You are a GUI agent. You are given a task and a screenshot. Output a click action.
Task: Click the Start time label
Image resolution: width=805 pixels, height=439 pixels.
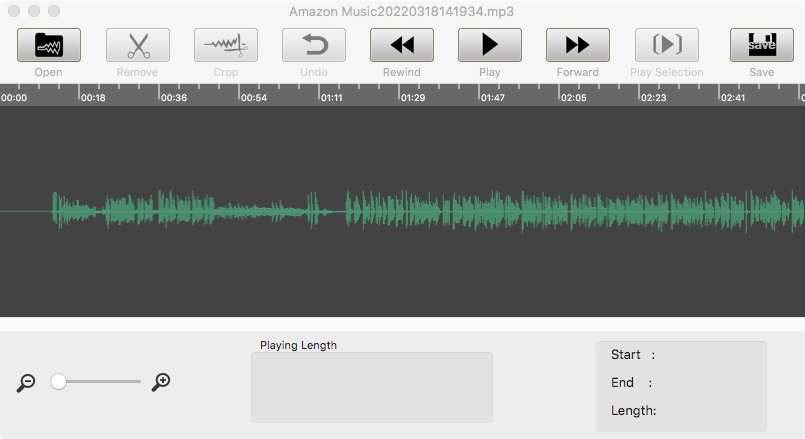pyautogui.click(x=632, y=355)
